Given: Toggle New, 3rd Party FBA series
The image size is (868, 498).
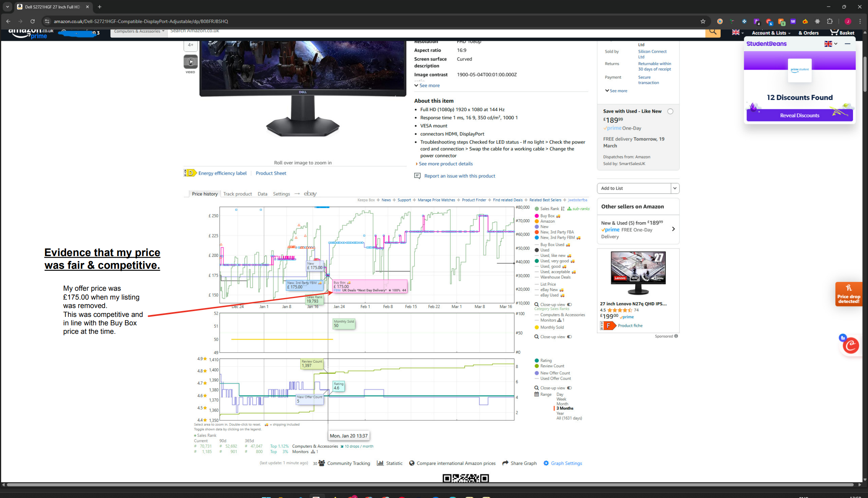Looking at the screenshot, I should tap(554, 232).
